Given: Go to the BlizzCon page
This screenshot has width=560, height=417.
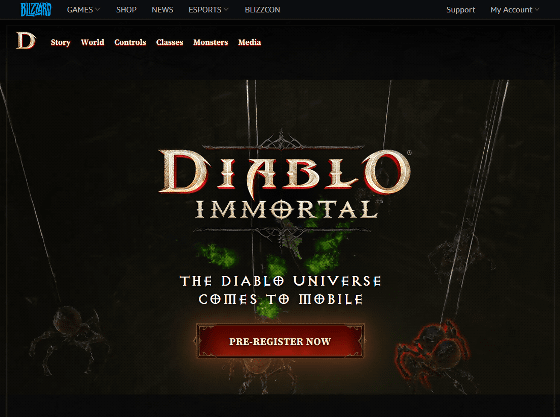Looking at the screenshot, I should (262, 10).
